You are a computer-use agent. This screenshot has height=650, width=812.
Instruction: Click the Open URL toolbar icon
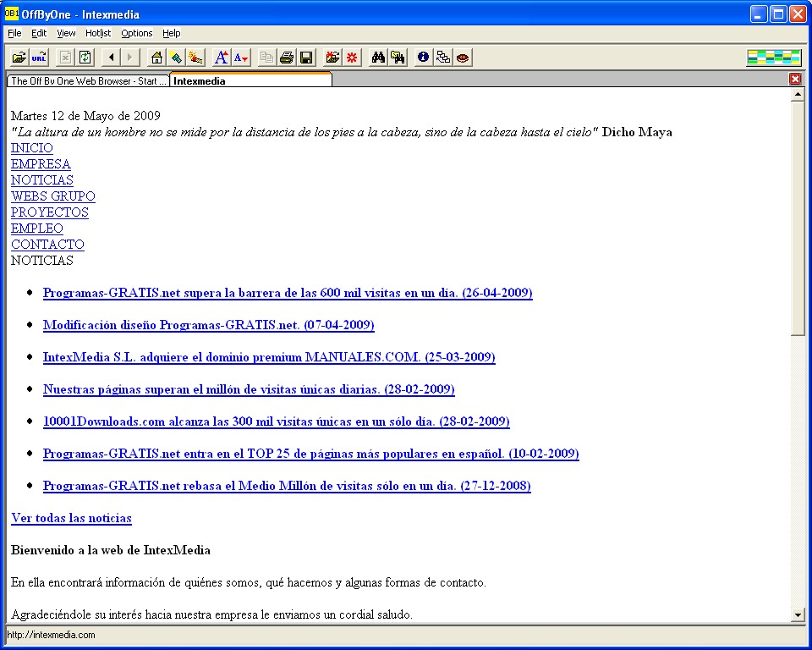click(x=39, y=57)
